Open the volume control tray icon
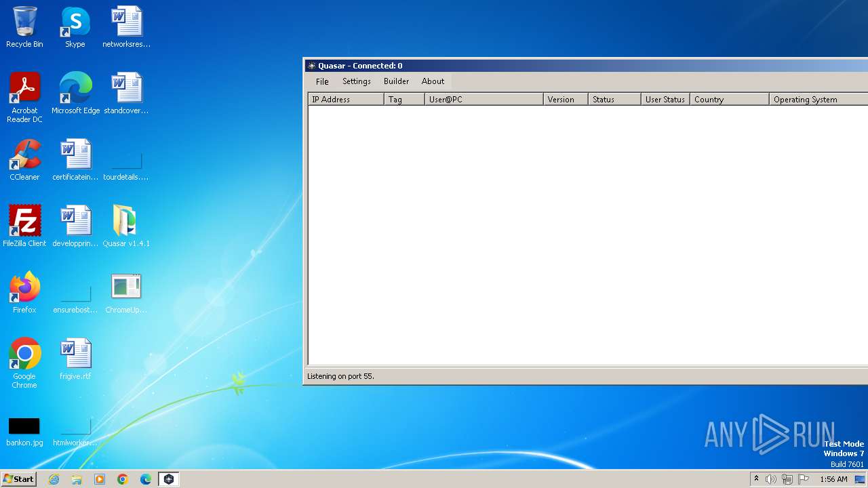 pyautogui.click(x=771, y=479)
